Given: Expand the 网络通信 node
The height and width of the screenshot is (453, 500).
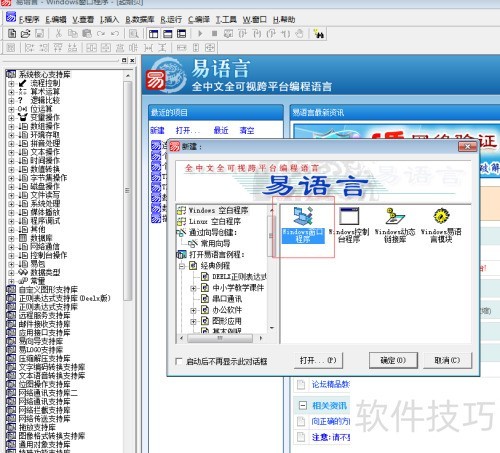Looking at the screenshot, I should click(x=11, y=247).
